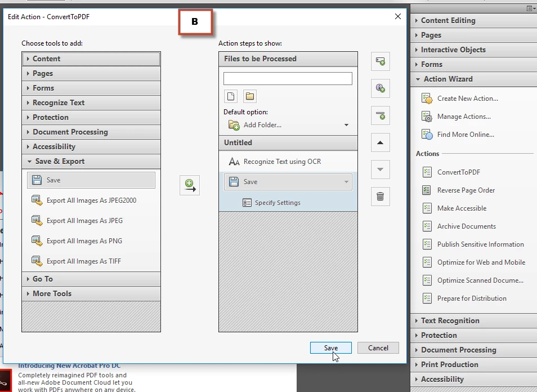
Task: Run the ConvertToPDF action
Action: pos(451,172)
